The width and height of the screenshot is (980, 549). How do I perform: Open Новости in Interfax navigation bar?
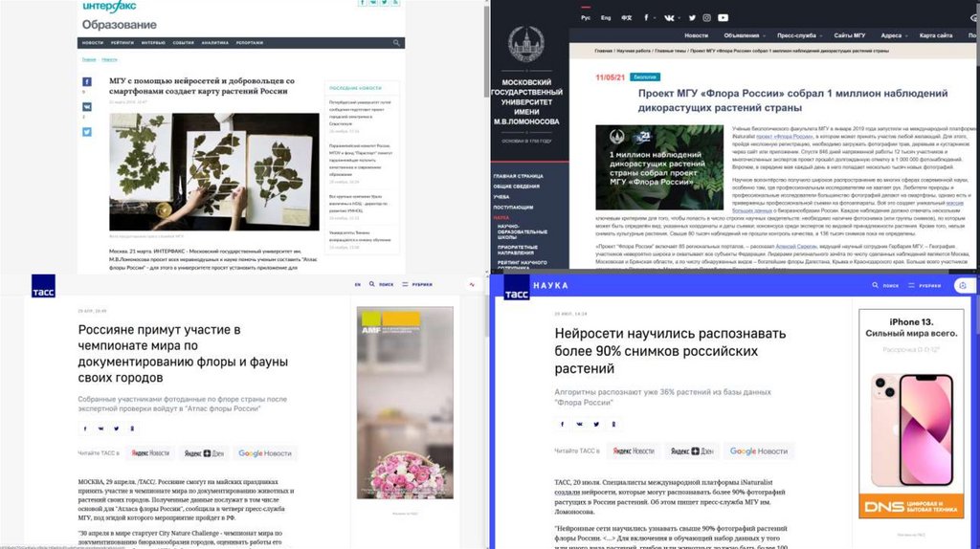[x=93, y=43]
